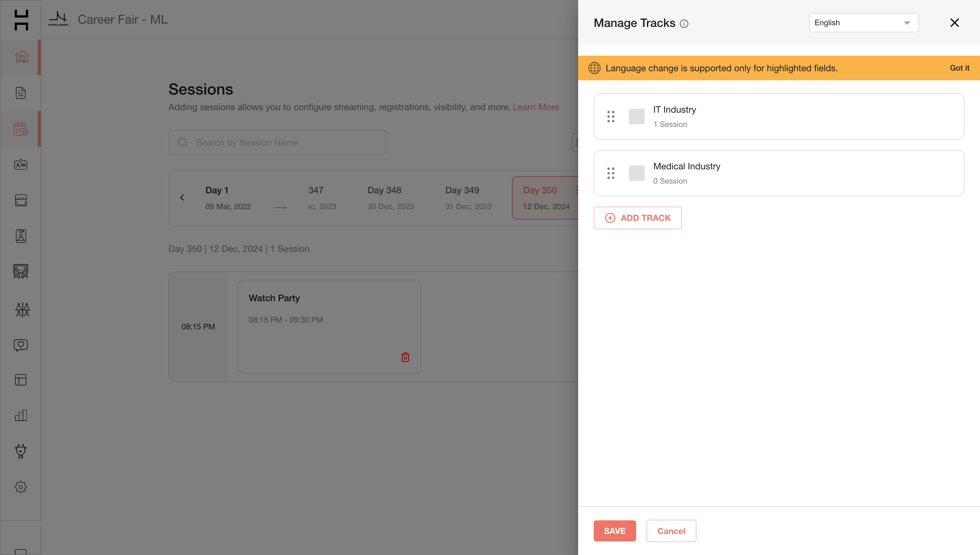This screenshot has height=555, width=980.
Task: Pick the color swatch of Medical Industry track
Action: click(637, 173)
